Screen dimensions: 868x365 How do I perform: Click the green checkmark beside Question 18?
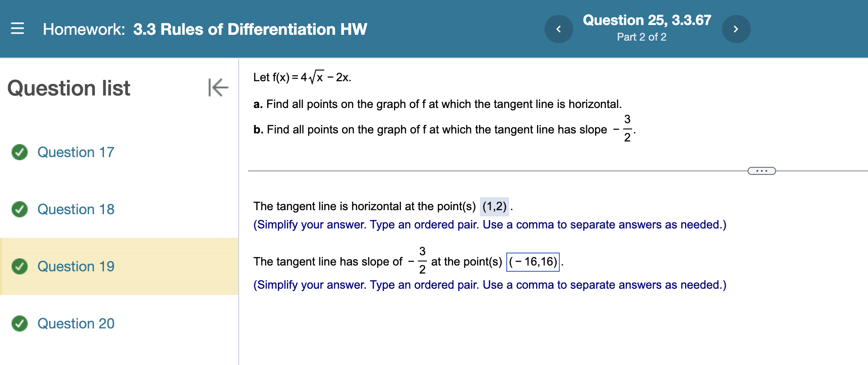[19, 209]
